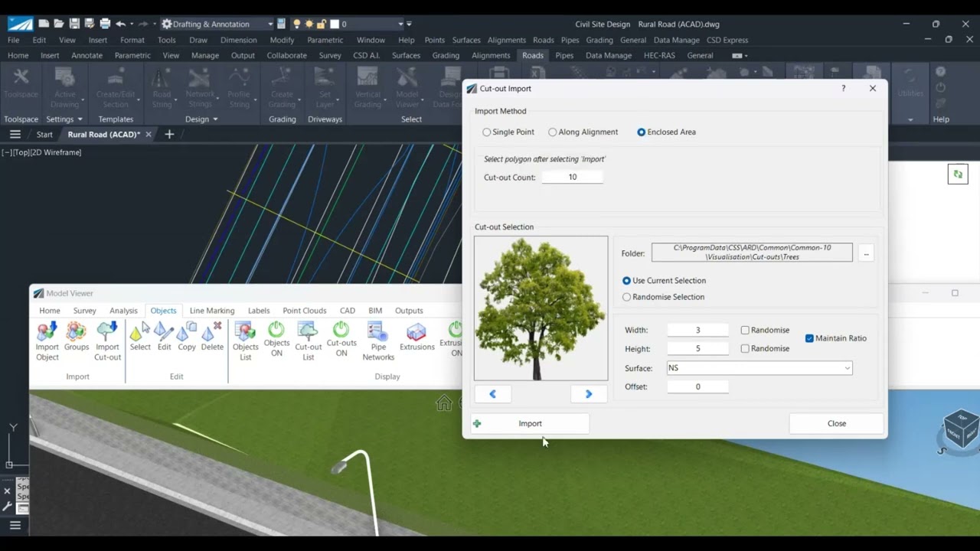Show previous cut-out with left arrow
The width and height of the screenshot is (980, 551).
tap(492, 394)
